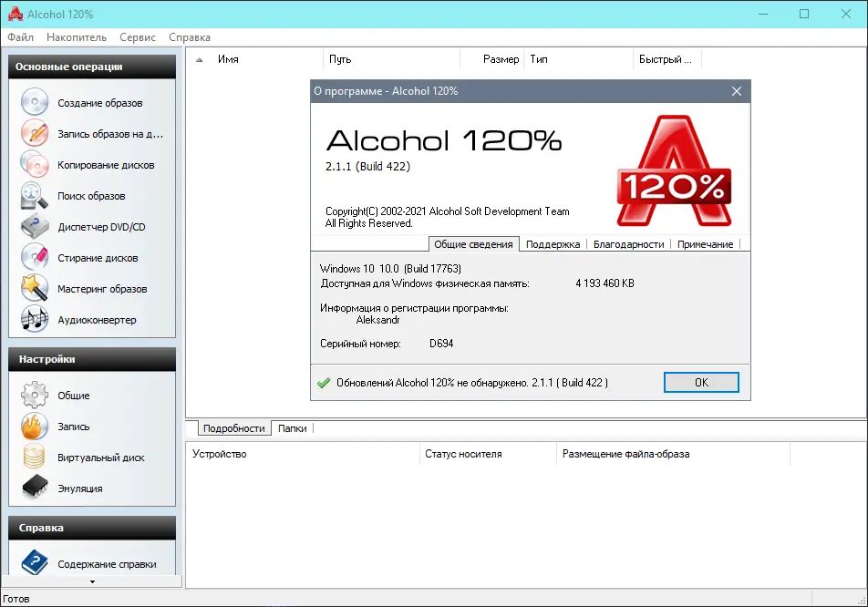
Task: Collapse the Настройки panel header
Action: [91, 359]
